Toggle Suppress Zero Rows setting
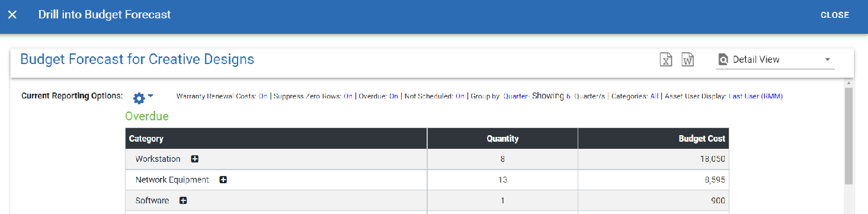 pyautogui.click(x=348, y=96)
